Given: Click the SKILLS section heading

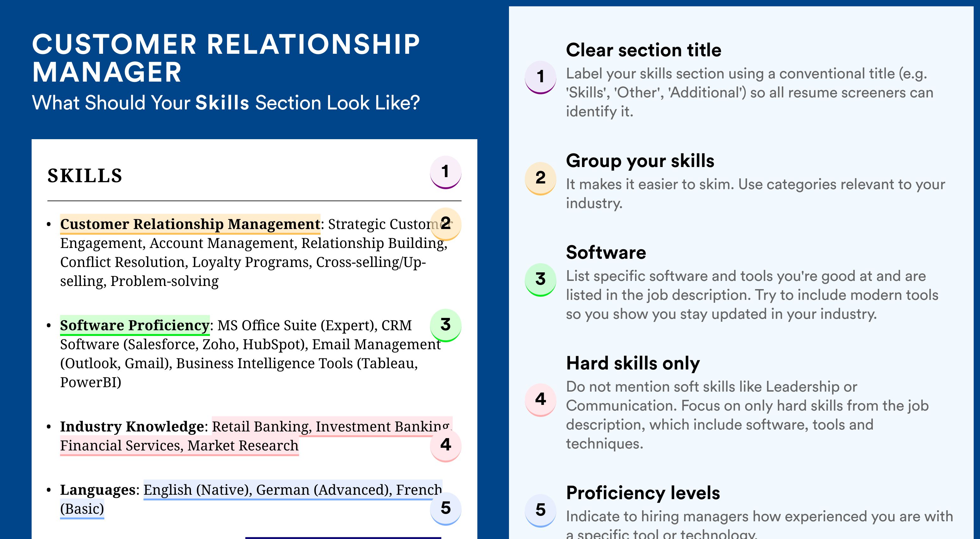Looking at the screenshot, I should point(85,176).
